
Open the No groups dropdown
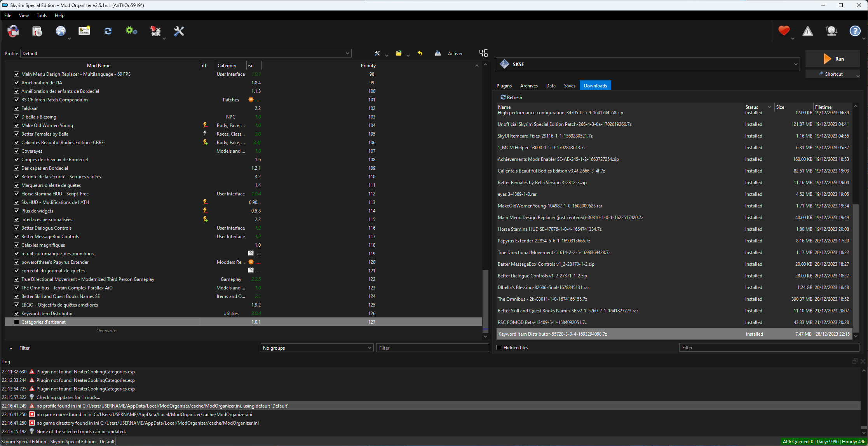317,348
